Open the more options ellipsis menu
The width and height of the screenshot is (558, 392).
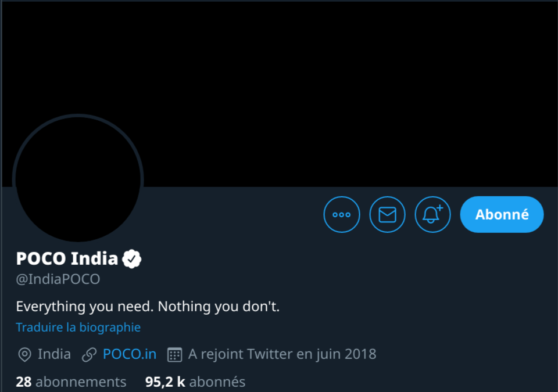(x=342, y=214)
